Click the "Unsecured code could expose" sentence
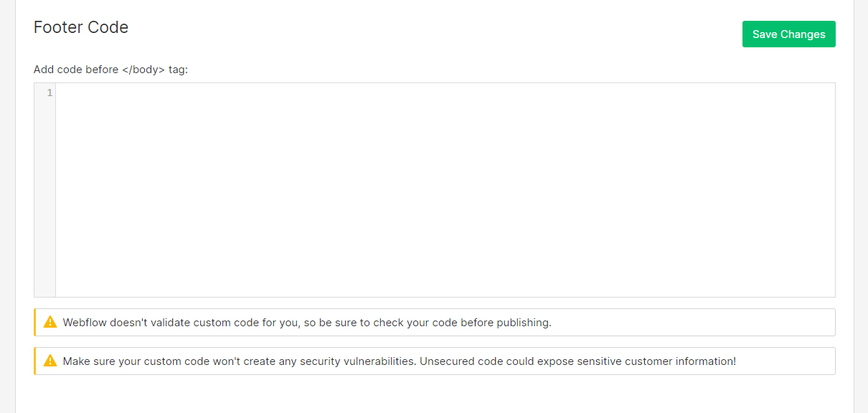The image size is (868, 413). (x=578, y=361)
